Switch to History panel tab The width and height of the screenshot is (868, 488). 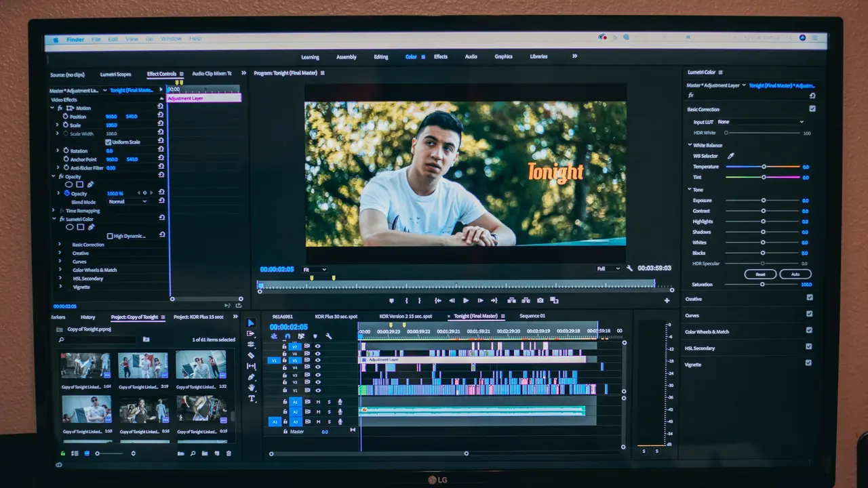pyautogui.click(x=88, y=317)
